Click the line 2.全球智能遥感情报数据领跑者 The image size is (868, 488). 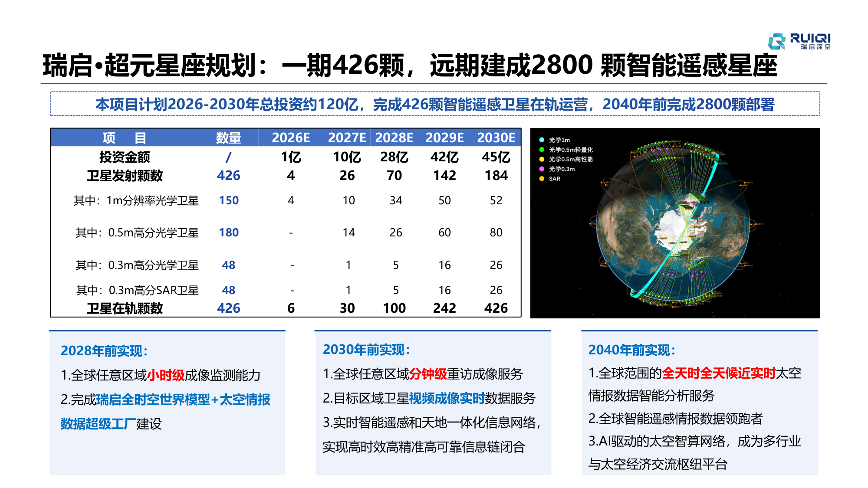click(675, 419)
